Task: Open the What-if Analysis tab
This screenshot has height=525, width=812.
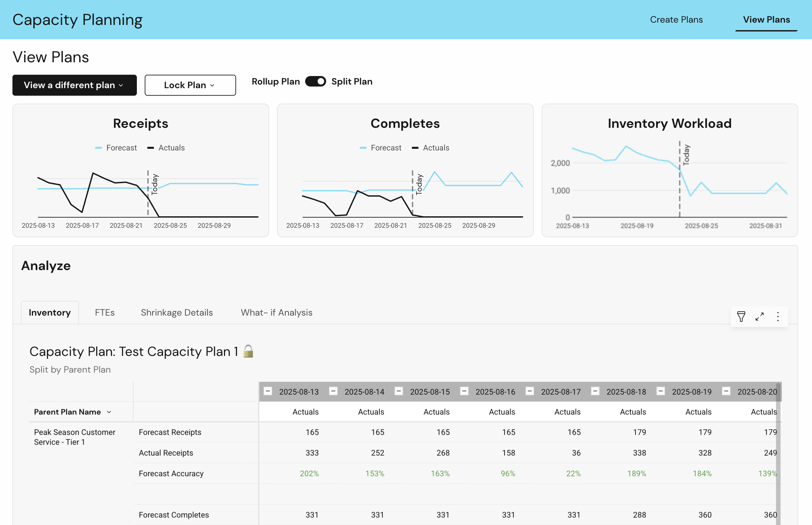Action: pyautogui.click(x=276, y=313)
